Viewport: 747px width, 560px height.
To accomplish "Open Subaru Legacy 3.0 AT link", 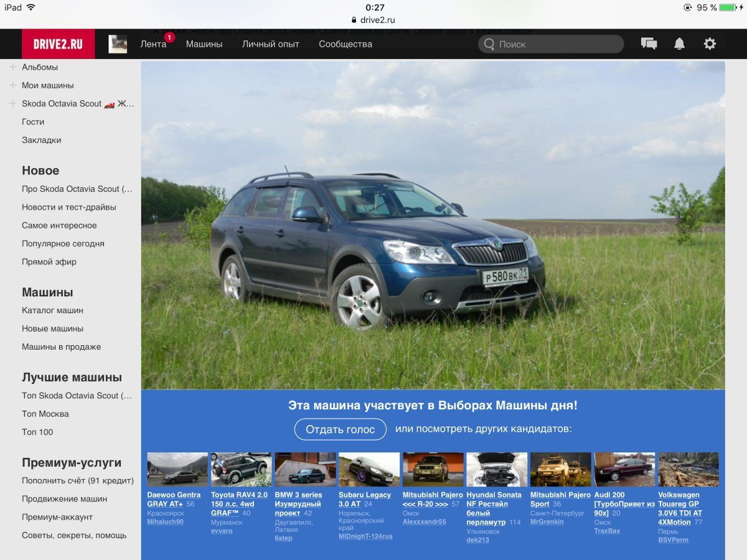I will point(365,500).
